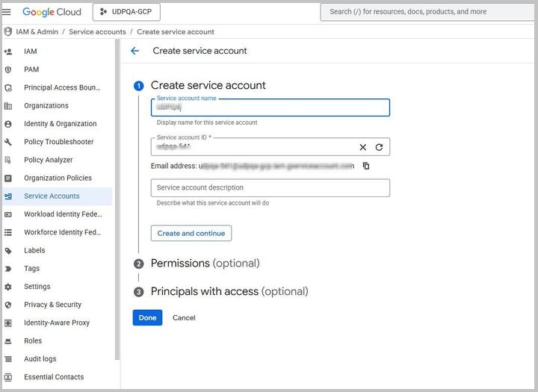Expand the Permissions (optional) step
This screenshot has height=392, width=538.
point(205,264)
